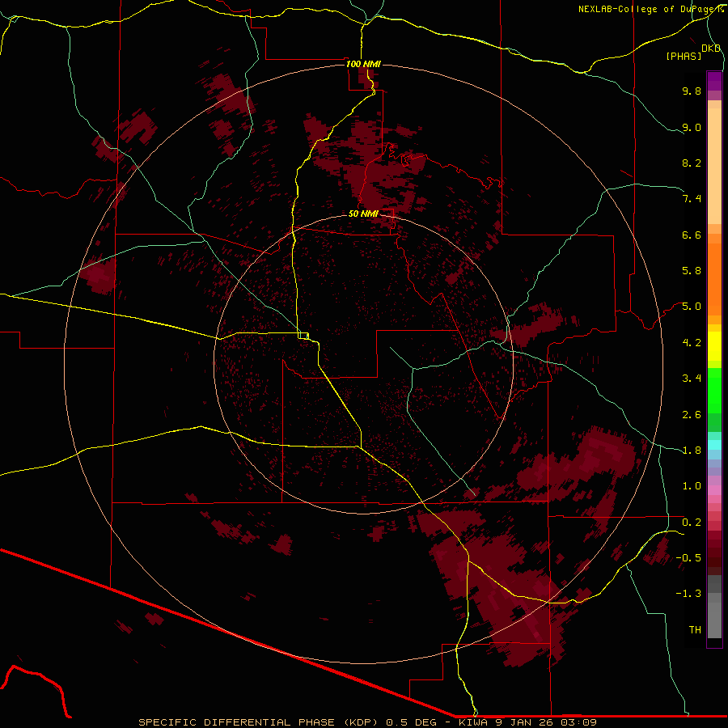Select the 1.0 value on the color scale
Screen dimensions: 728x728
(692, 486)
